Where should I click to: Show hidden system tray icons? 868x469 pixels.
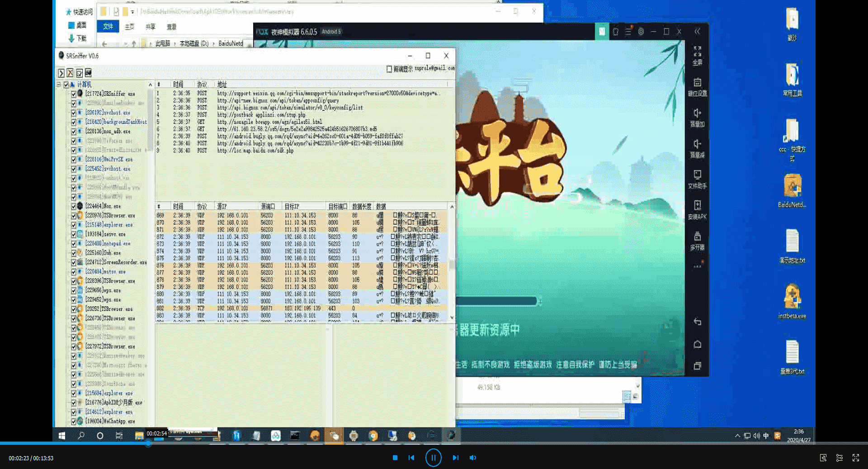click(x=737, y=436)
